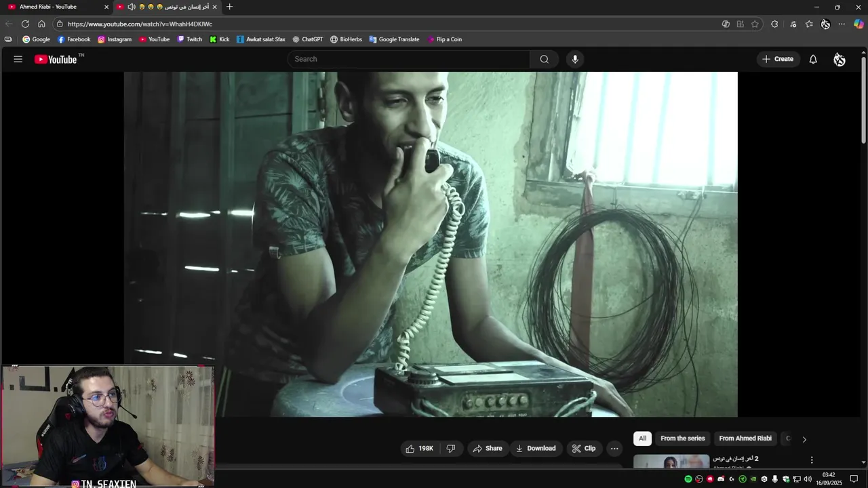Download this video

click(x=536, y=448)
